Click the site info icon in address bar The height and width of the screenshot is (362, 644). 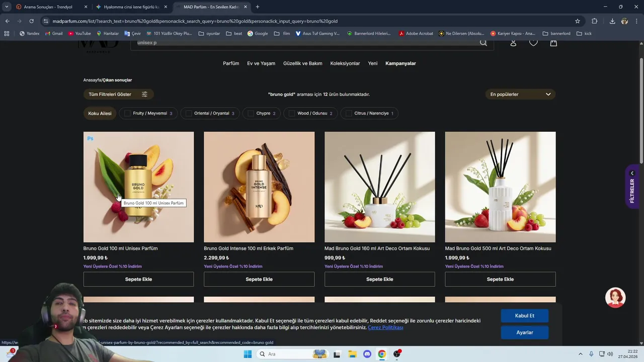tap(46, 21)
